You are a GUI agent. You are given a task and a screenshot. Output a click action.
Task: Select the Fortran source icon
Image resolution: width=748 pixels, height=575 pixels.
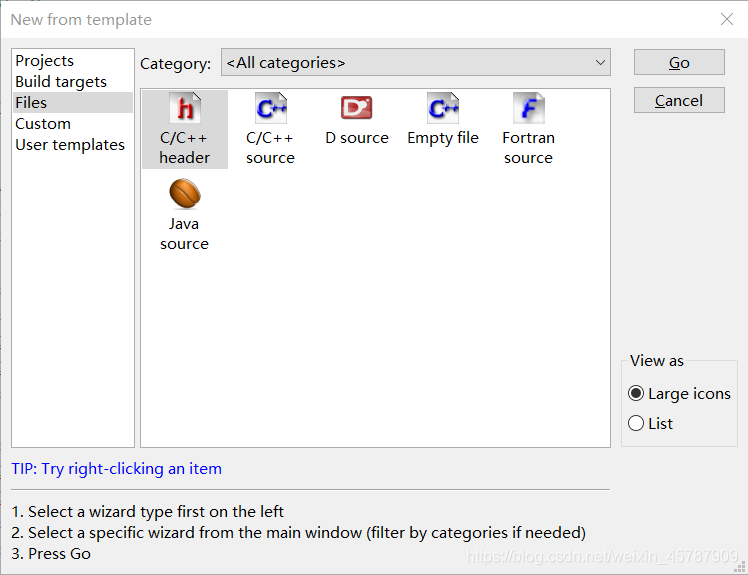click(x=528, y=108)
